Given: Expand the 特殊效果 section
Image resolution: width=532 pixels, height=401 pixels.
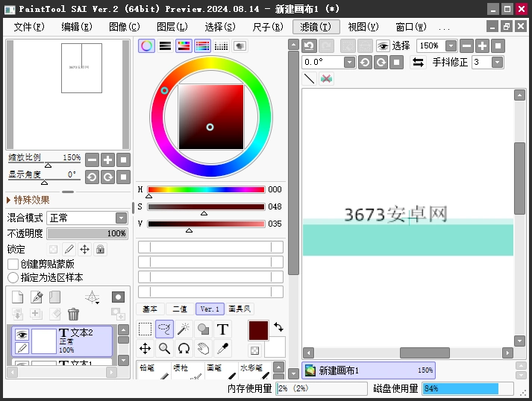Looking at the screenshot, I should tap(28, 200).
